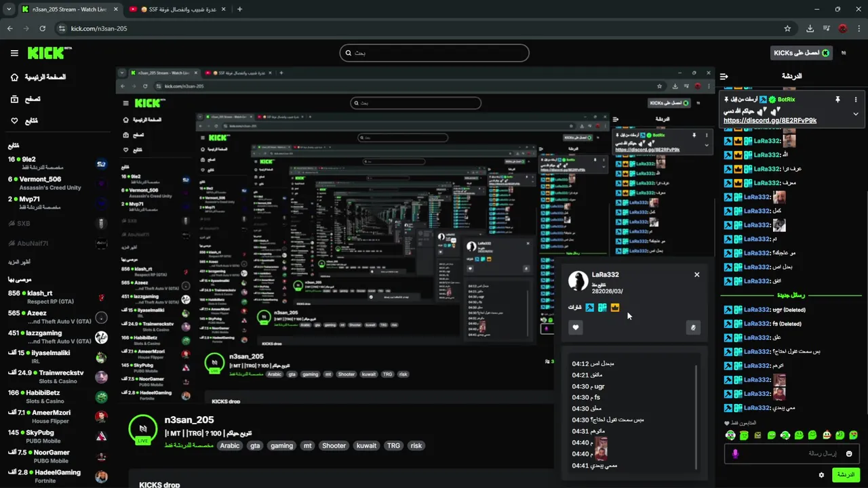Open the Following sidebar item with heart
The height and width of the screenshot is (488, 868).
(x=24, y=121)
